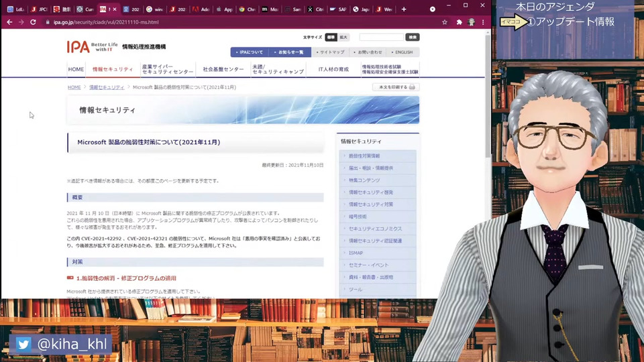
Task: Click the Microsoft 製品の脆弱性対策について page title
Action: coord(149,142)
